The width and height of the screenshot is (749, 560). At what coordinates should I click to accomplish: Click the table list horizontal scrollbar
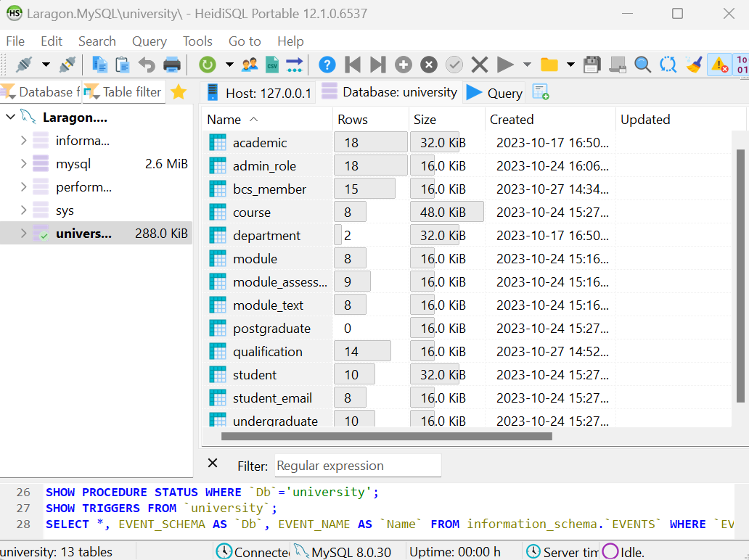click(x=386, y=437)
